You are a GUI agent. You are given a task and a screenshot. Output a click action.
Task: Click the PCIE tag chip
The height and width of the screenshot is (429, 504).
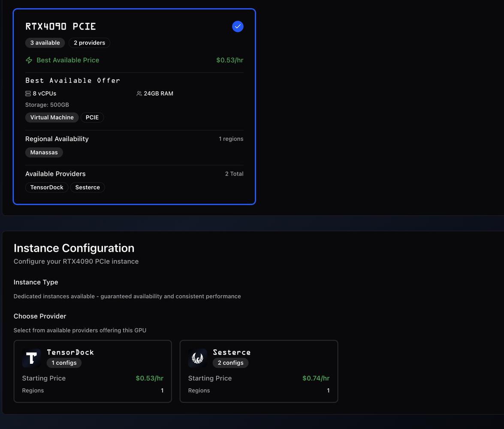tap(92, 118)
